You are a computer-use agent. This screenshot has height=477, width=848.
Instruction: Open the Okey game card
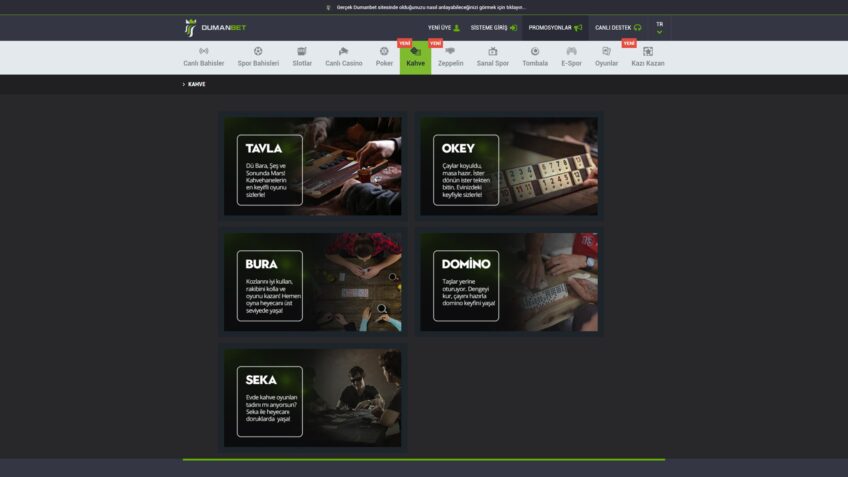508,166
